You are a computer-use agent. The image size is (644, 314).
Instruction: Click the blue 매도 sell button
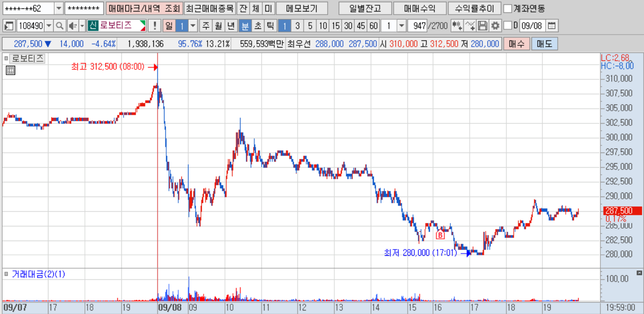544,44
